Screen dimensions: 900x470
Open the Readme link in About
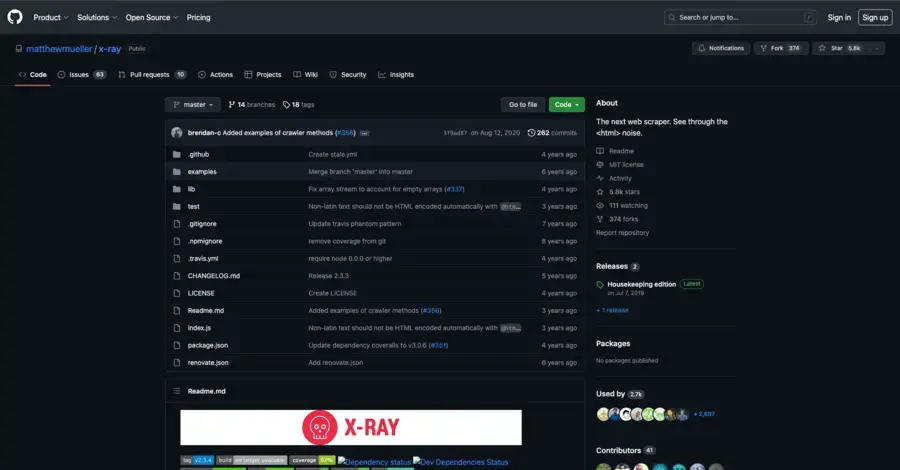(x=615, y=151)
